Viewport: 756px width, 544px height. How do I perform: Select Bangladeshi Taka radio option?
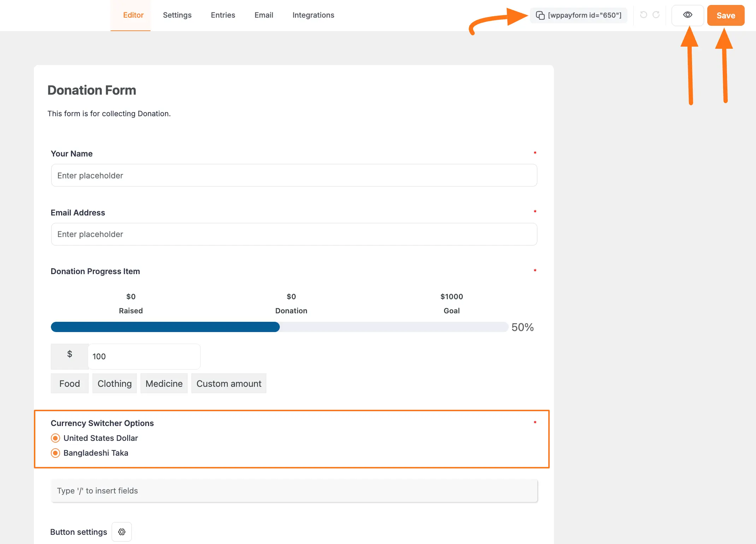pyautogui.click(x=55, y=453)
